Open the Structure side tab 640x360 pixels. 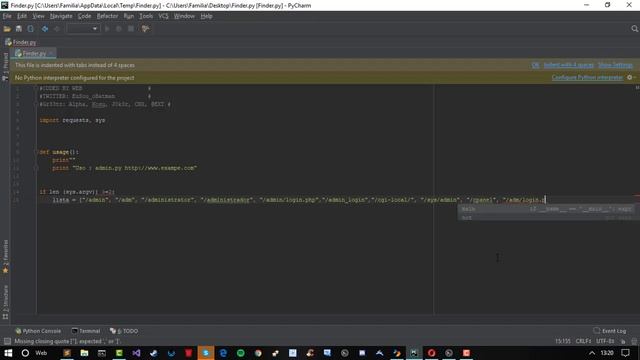click(x=5, y=302)
